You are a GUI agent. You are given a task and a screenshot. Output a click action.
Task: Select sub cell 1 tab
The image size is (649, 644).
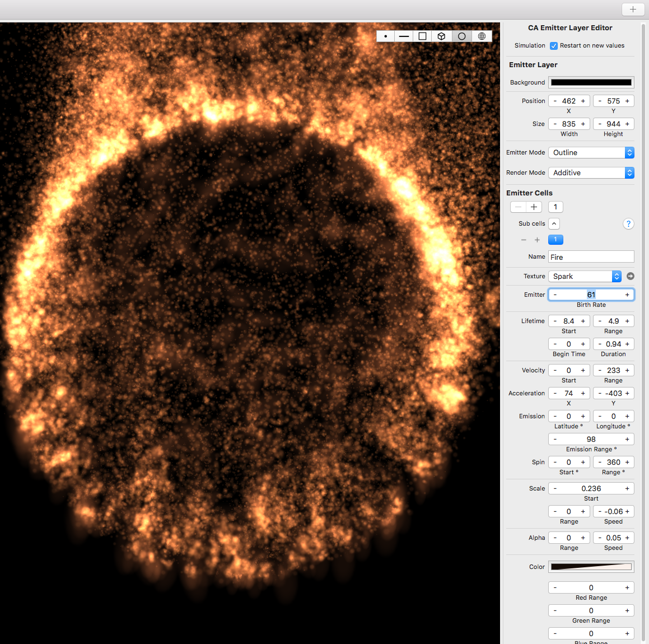[555, 240]
